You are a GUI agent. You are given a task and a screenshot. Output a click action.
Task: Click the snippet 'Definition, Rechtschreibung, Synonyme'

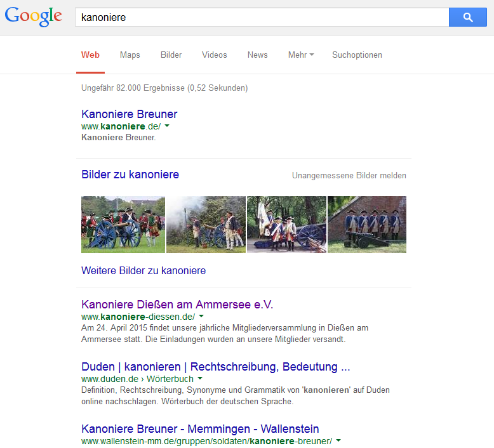tap(236, 396)
